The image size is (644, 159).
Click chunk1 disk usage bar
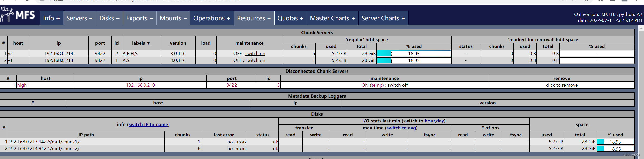pyautogui.click(x=615, y=142)
